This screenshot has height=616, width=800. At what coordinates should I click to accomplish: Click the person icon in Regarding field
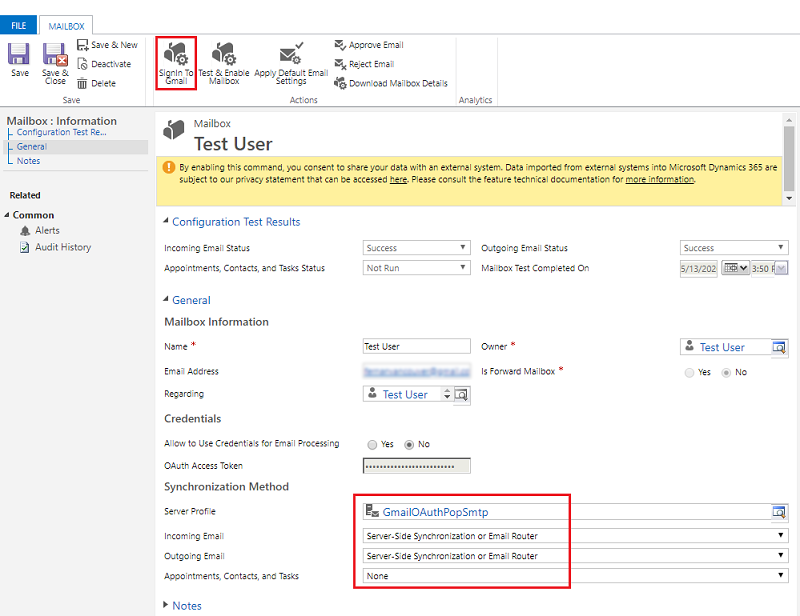pyautogui.click(x=372, y=393)
